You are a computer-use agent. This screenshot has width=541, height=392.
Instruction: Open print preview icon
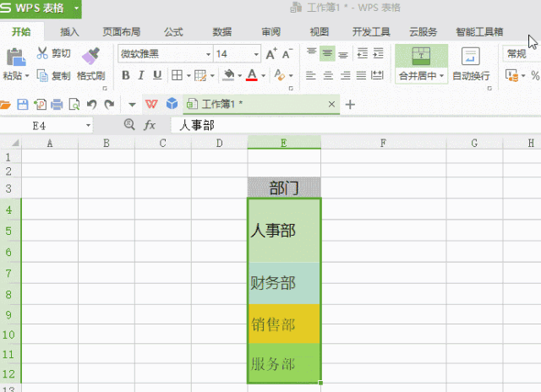click(74, 104)
